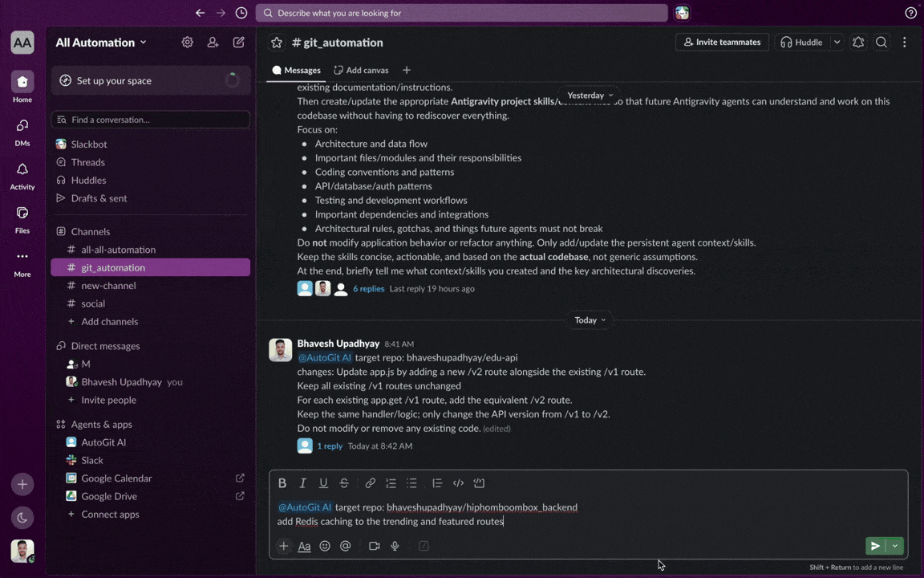Open the 1 reply thread
Screen dimensions: 924x578
click(x=330, y=446)
